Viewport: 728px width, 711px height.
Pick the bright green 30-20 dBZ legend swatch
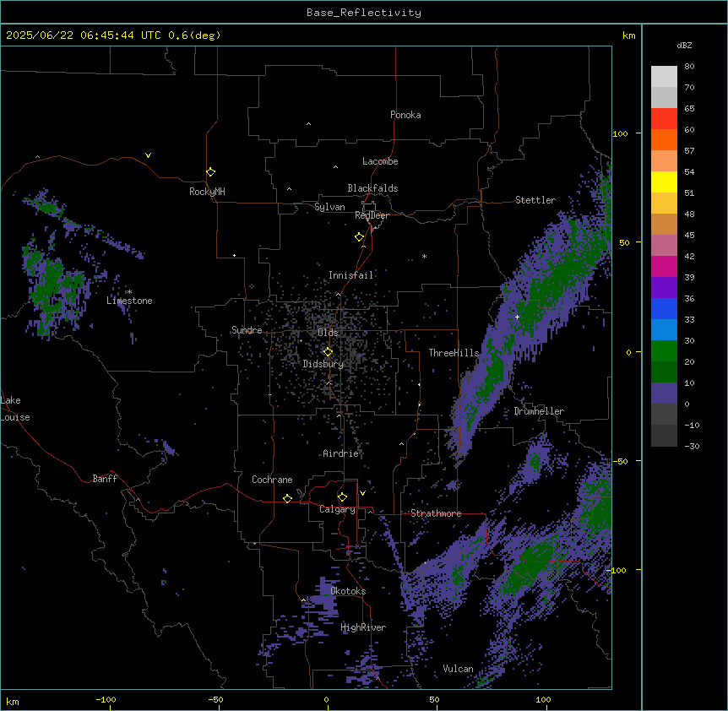point(664,351)
